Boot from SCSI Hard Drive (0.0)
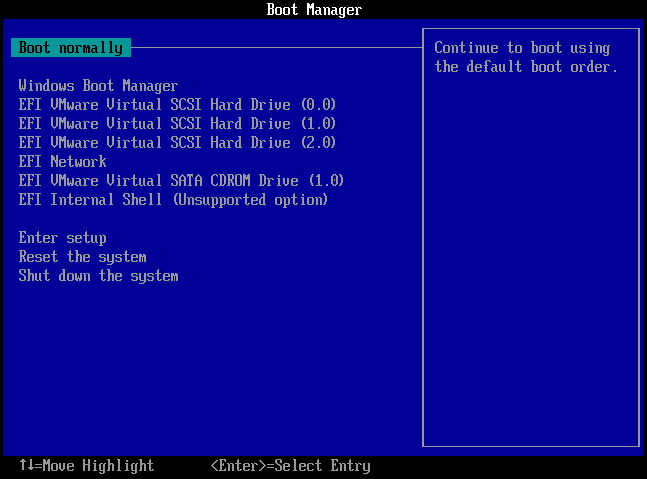The image size is (647, 479). point(177,105)
